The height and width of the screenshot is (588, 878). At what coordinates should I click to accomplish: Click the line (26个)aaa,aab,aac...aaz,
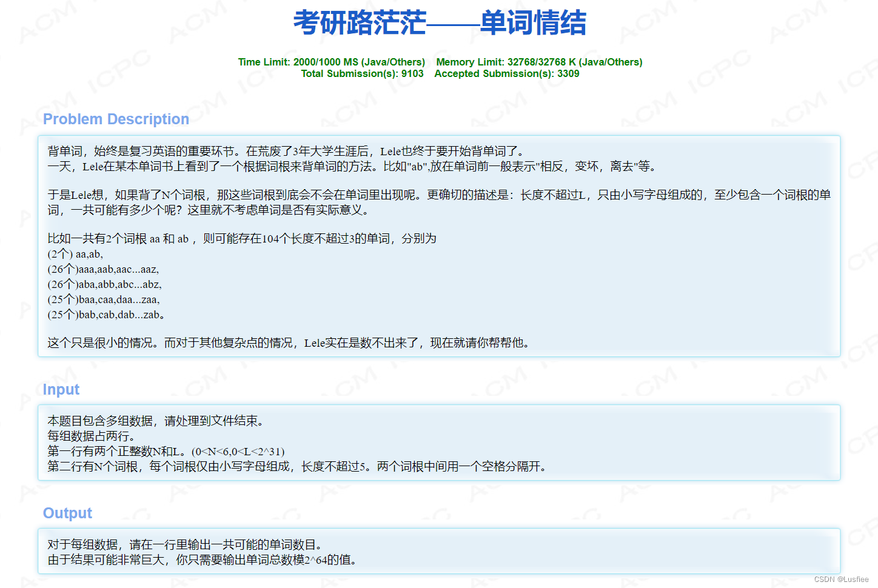[103, 269]
